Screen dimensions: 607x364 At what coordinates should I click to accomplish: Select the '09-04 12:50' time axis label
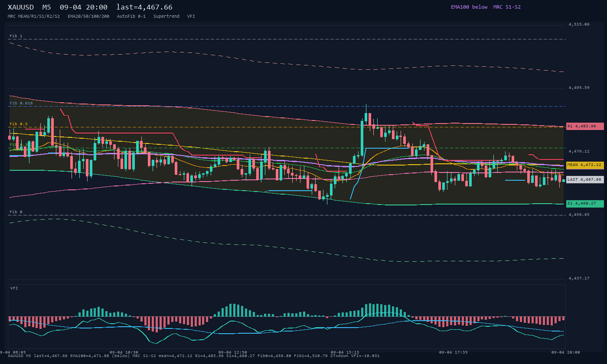tap(233, 352)
